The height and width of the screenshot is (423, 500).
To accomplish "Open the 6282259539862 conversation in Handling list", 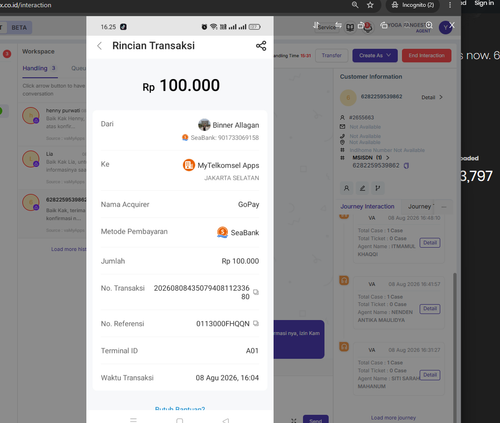I will pos(53,213).
